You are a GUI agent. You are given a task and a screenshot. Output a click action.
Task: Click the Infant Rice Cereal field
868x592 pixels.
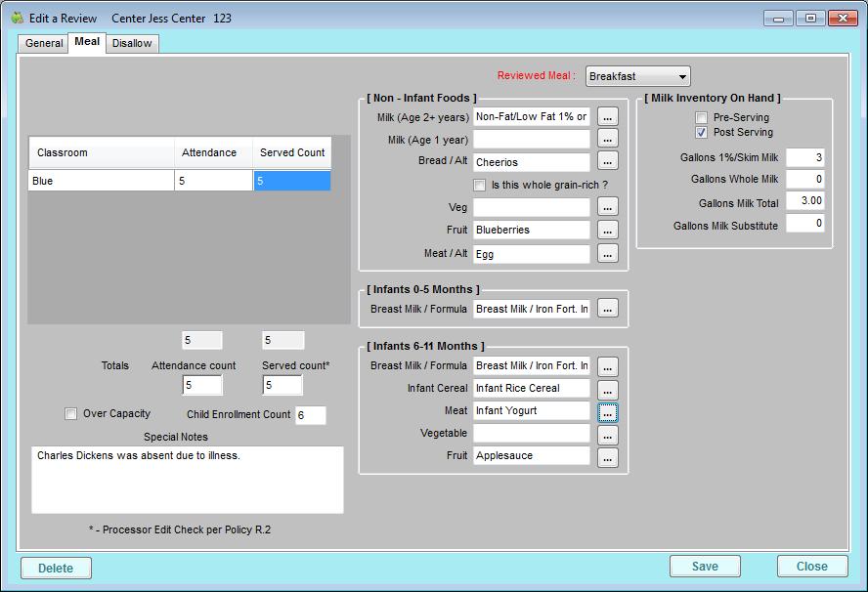(x=532, y=388)
